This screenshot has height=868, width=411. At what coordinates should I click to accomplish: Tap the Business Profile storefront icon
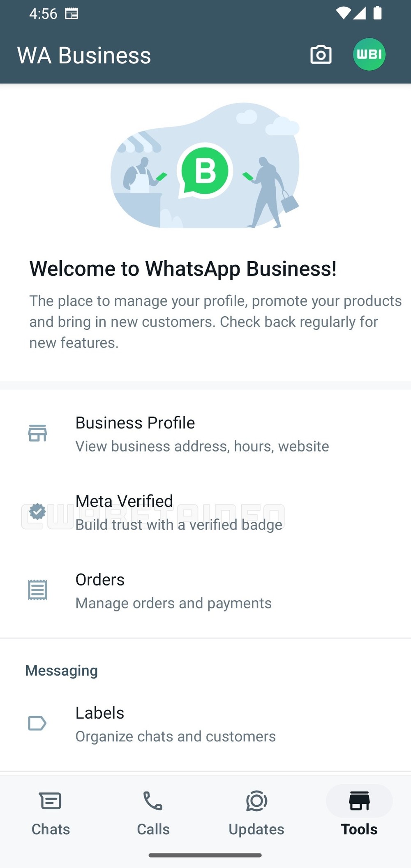(x=37, y=433)
